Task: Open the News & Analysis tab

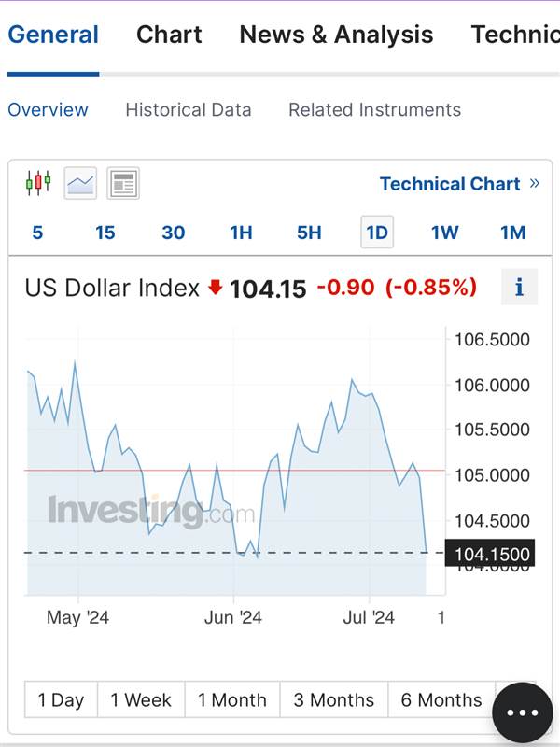Action: point(336,35)
